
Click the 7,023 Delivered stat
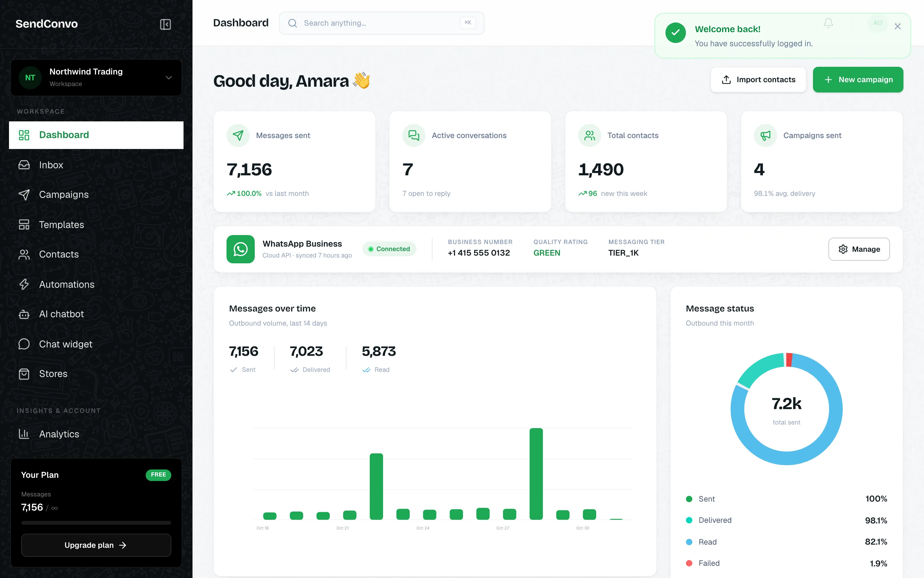[x=310, y=358]
